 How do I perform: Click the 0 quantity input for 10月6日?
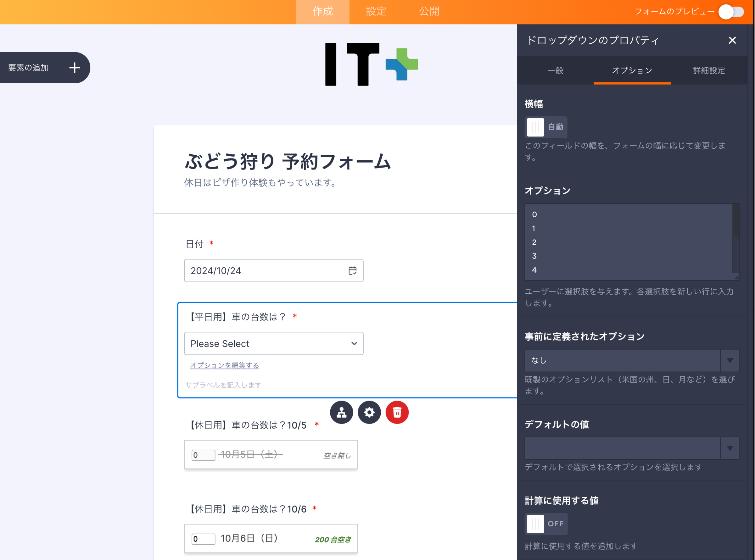coord(203,539)
